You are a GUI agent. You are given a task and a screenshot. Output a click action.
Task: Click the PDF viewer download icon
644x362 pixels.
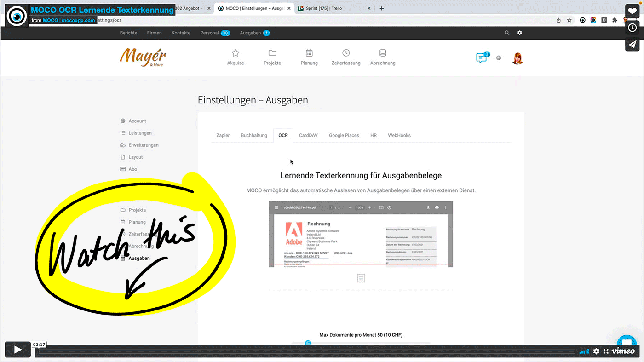(x=428, y=207)
